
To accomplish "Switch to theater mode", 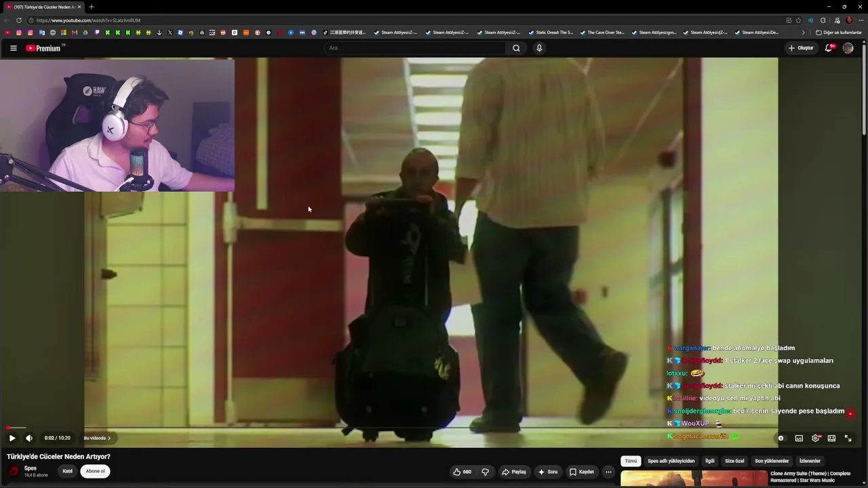I will tap(831, 438).
